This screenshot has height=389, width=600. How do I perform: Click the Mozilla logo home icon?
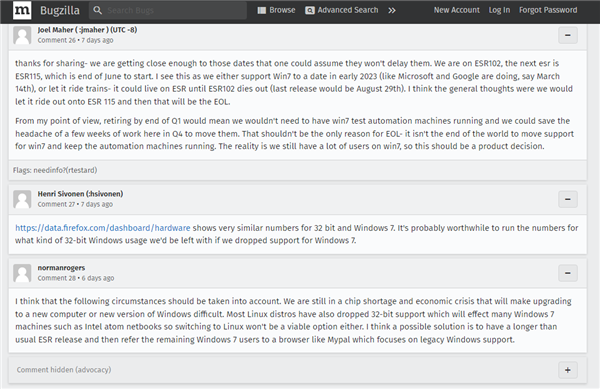tap(22, 10)
